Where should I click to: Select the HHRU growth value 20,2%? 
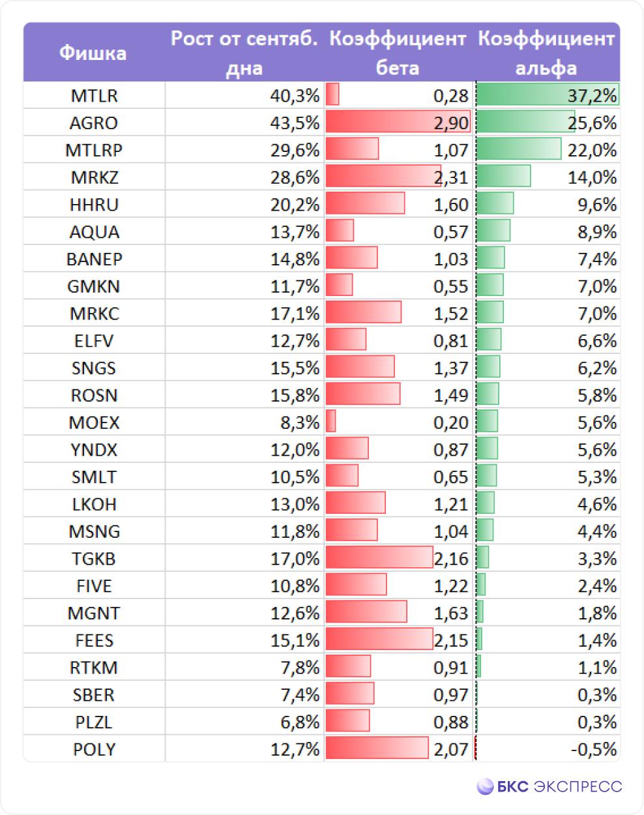click(295, 205)
